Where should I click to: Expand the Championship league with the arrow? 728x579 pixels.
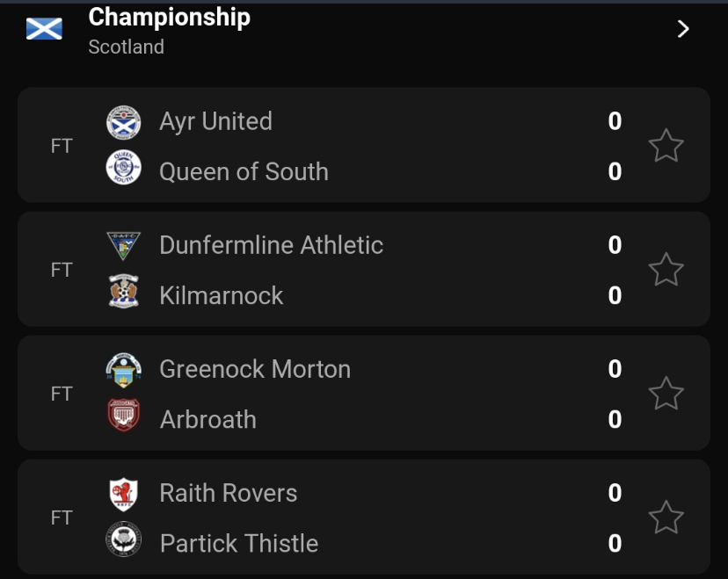pos(683,29)
